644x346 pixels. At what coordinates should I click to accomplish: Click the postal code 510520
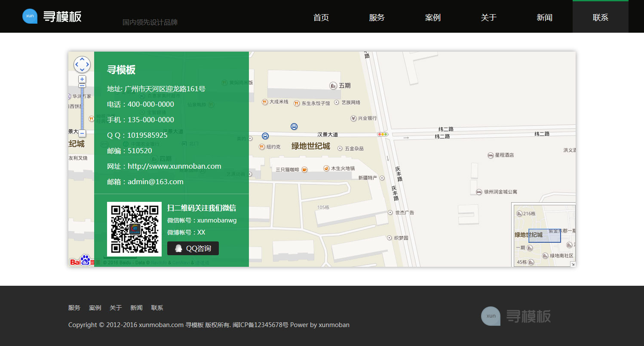(x=140, y=151)
